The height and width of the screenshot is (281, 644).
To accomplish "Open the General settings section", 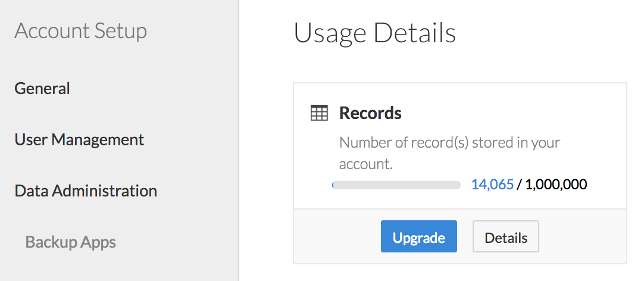I will pos(42,88).
